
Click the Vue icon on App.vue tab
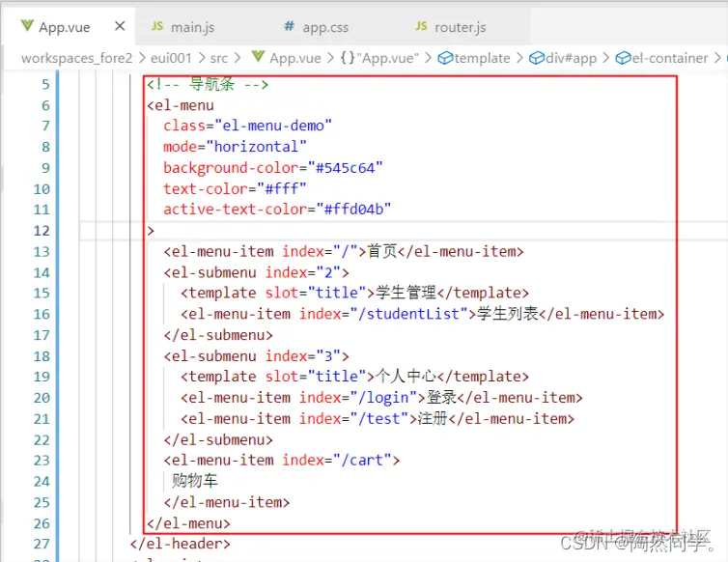[27, 26]
